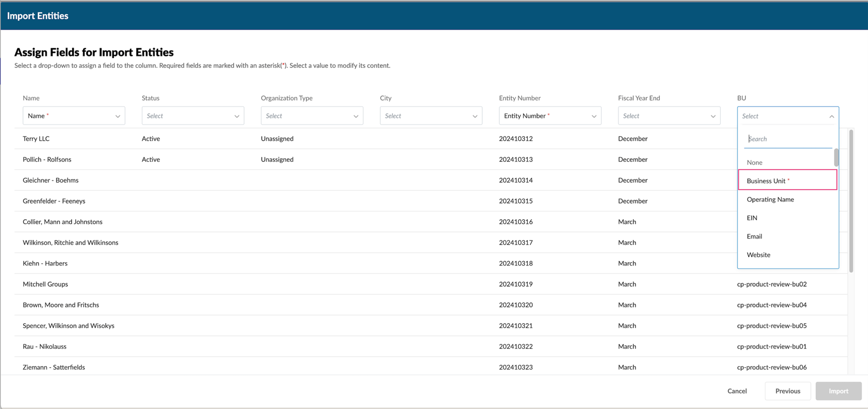Viewport: 868px width, 409px height.
Task: Open the Organization Type field dropdown
Action: (x=312, y=116)
